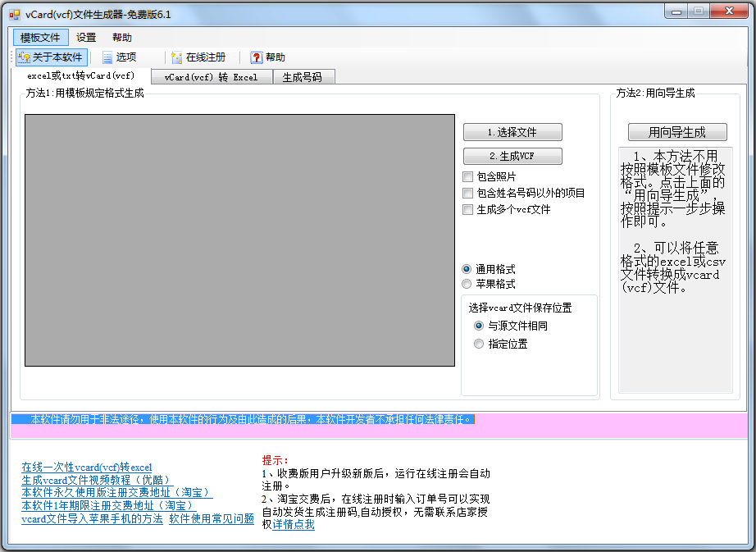Click the wizard instructions text box
756x552 pixels.
[x=676, y=270]
